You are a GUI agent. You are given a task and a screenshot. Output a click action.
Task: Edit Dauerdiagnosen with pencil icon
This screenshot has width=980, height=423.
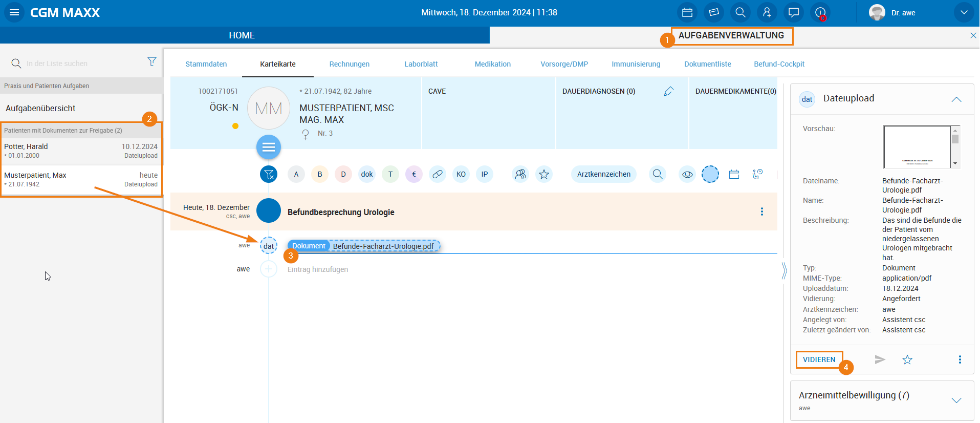(x=668, y=91)
